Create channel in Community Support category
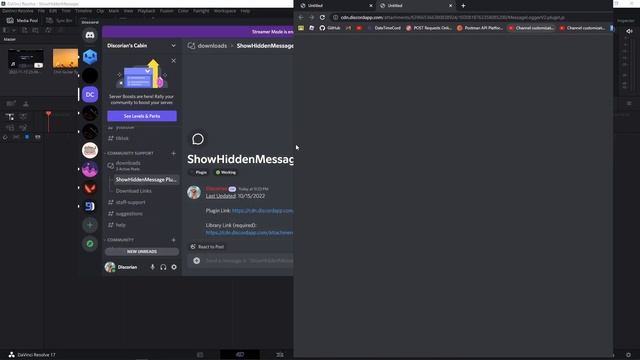The width and height of the screenshot is (640, 360). [x=173, y=153]
